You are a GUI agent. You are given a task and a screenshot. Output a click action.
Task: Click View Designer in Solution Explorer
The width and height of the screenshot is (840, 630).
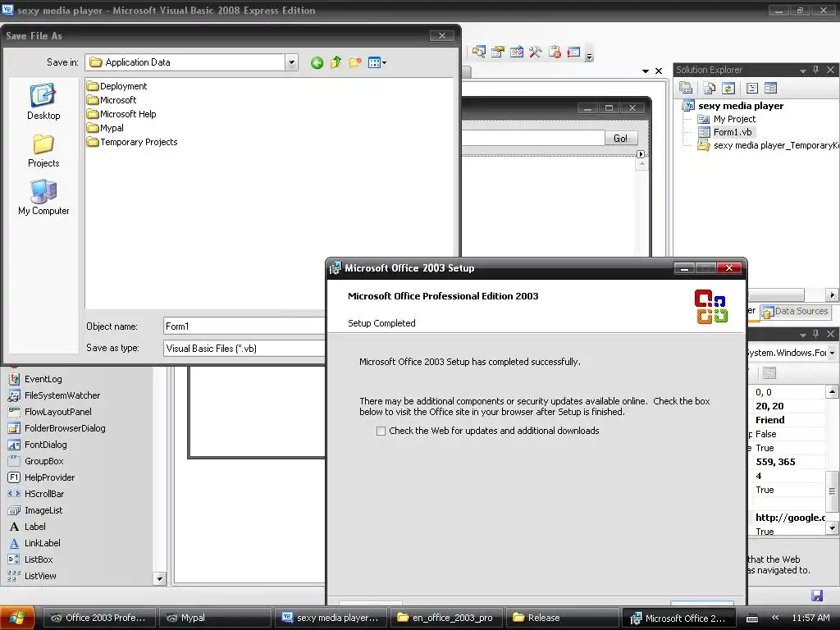(771, 88)
